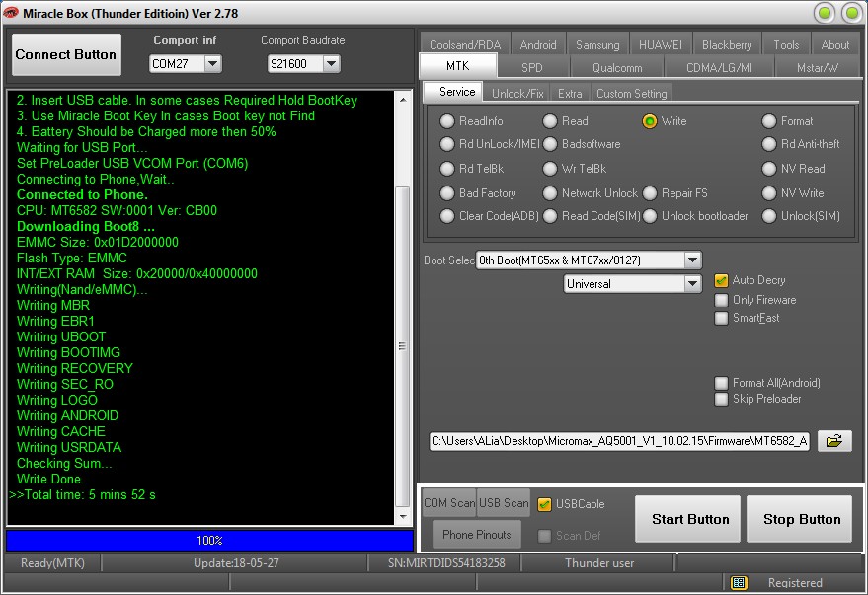
Task: Click the first green round window button
Action: coord(825,13)
